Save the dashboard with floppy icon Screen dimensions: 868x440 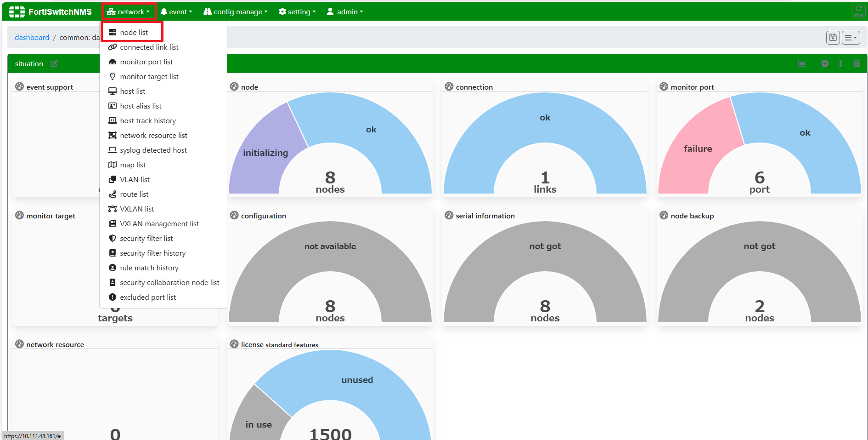pos(833,38)
